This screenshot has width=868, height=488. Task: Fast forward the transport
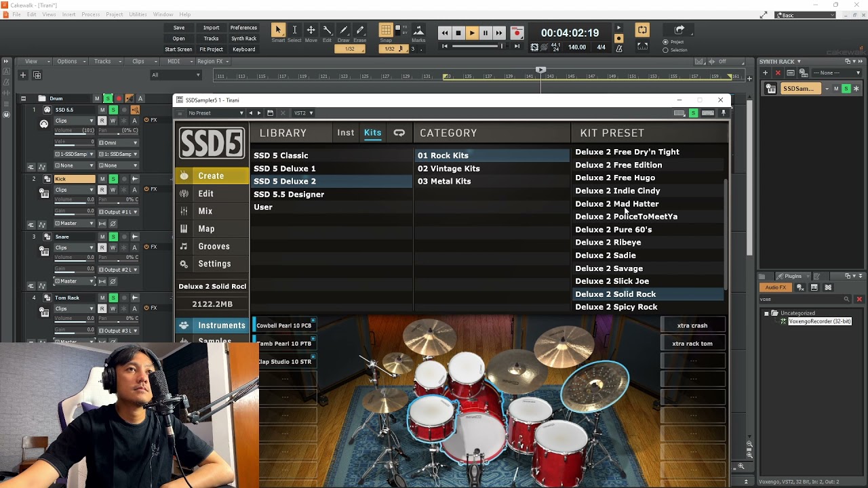(x=499, y=33)
